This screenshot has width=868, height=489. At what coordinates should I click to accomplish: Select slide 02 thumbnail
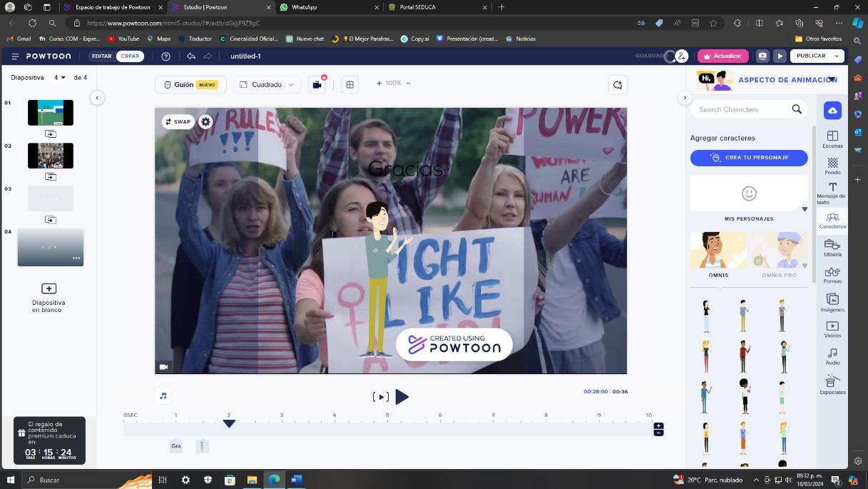tap(51, 156)
